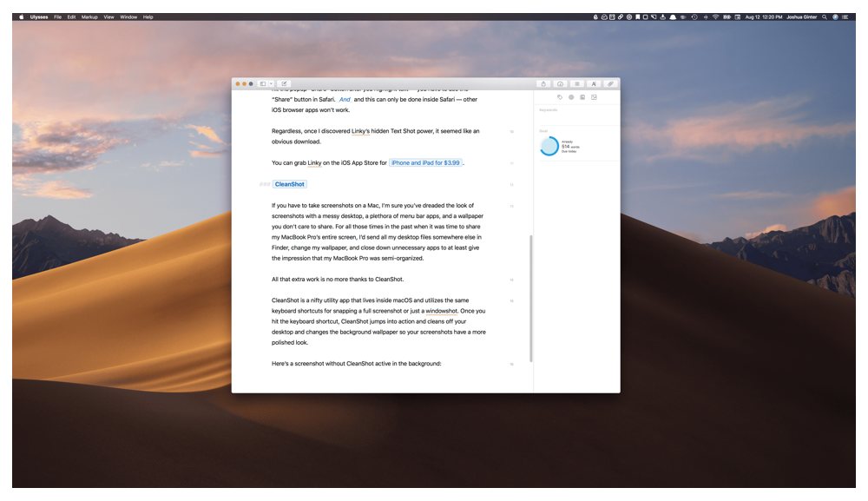Click the Bluetooth menu bar icon
The height and width of the screenshot is (501, 868).
(x=706, y=17)
